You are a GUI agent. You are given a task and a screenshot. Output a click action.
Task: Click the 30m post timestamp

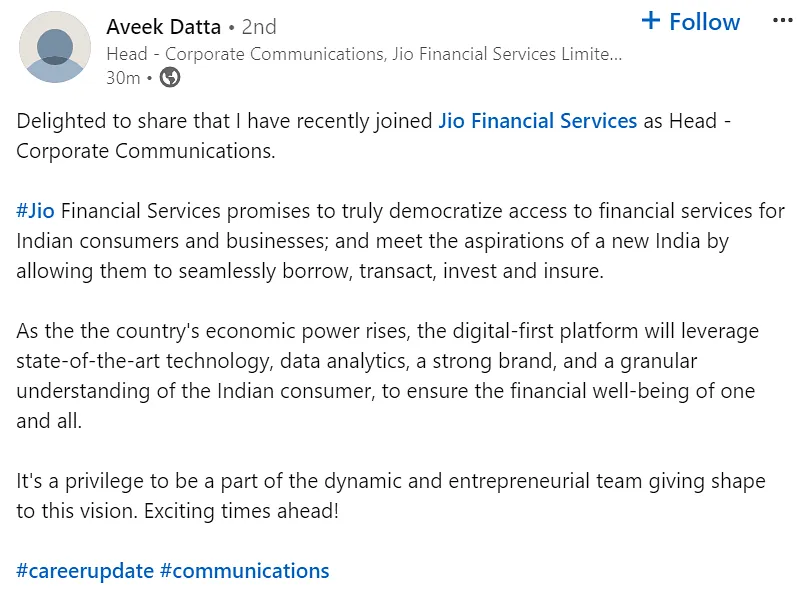click(123, 78)
